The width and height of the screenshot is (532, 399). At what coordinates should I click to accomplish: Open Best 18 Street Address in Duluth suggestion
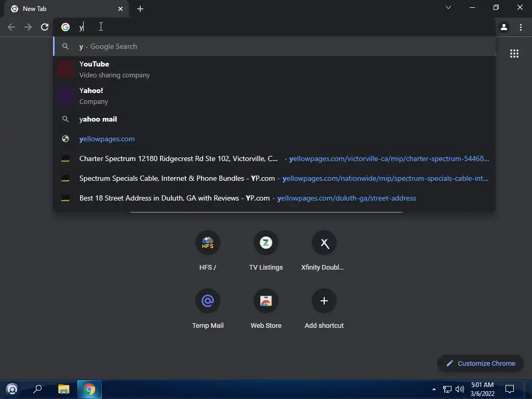pos(274,198)
